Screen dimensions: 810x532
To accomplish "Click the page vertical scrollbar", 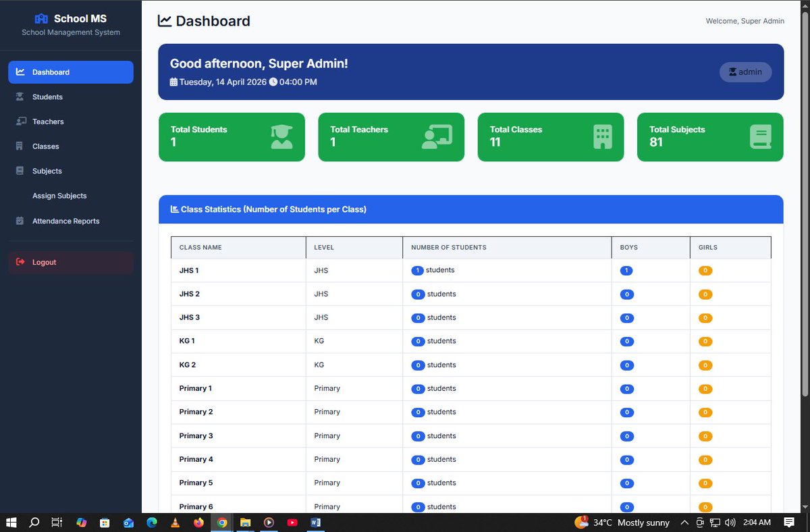I will pos(805,203).
